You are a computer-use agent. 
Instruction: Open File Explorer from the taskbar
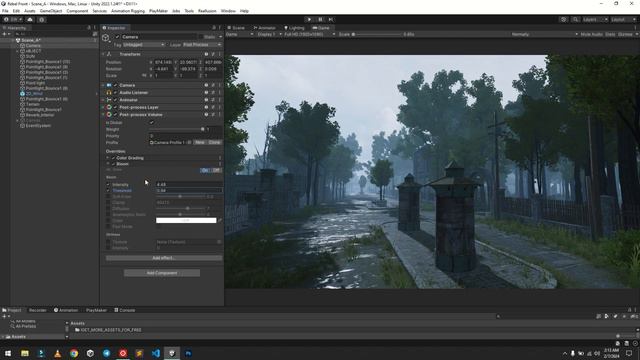pyautogui.click(x=25, y=353)
